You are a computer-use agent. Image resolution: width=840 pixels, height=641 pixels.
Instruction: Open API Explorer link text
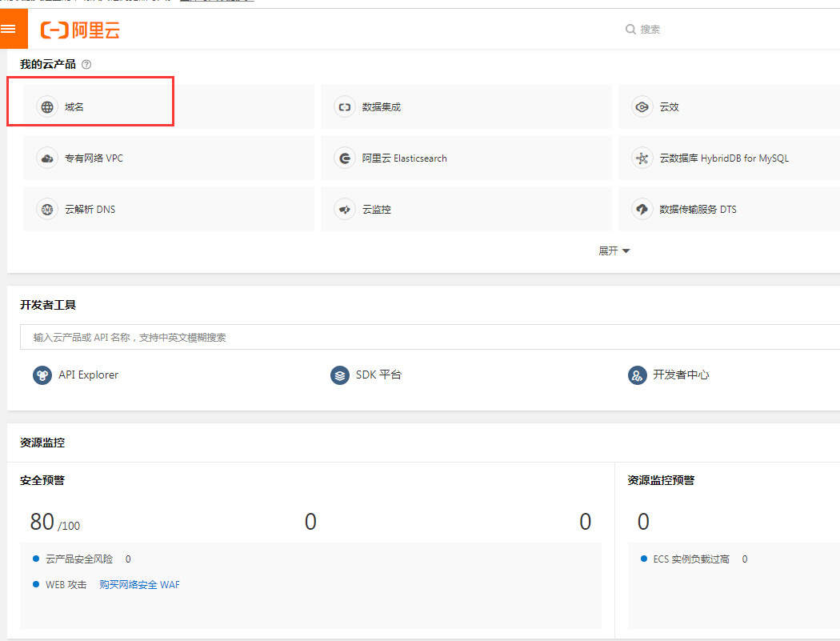(x=88, y=375)
